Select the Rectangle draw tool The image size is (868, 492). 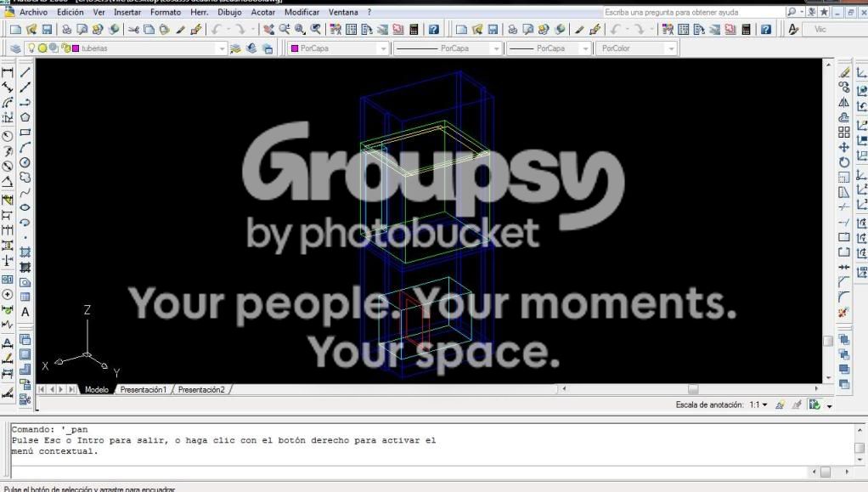25,133
